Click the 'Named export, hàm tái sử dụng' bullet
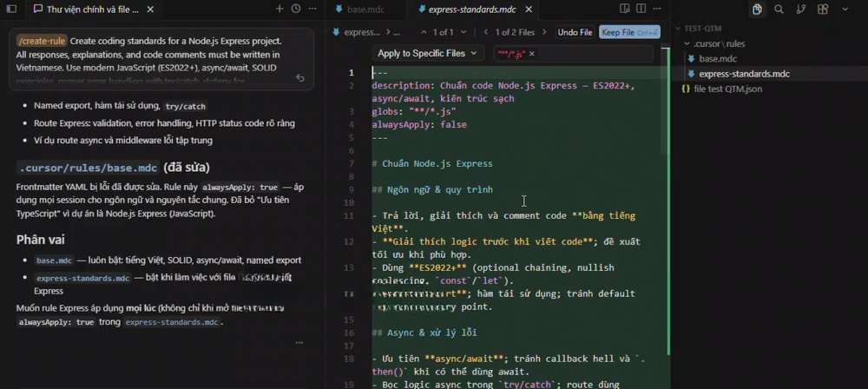868x389 pixels. (x=120, y=106)
